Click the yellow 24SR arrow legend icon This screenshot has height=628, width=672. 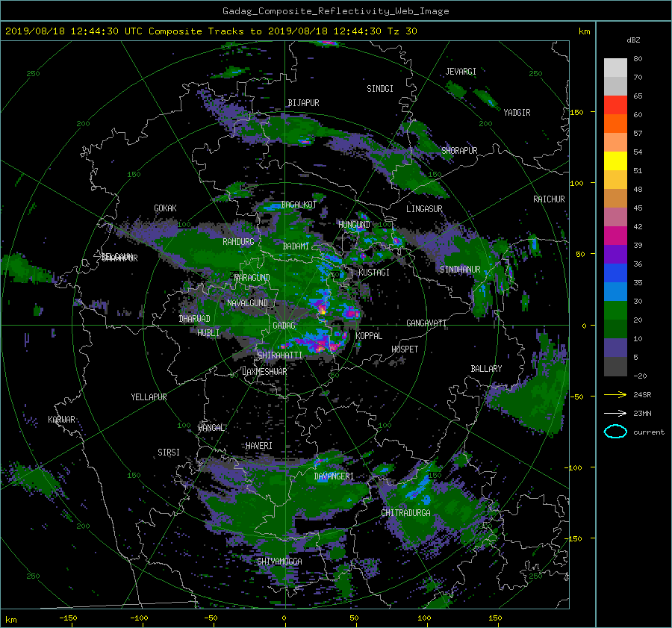615,394
